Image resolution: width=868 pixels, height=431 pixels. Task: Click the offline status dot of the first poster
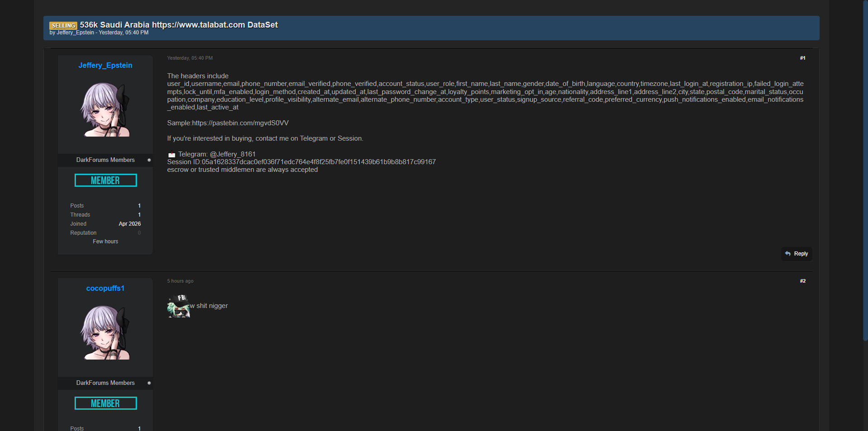point(149,160)
